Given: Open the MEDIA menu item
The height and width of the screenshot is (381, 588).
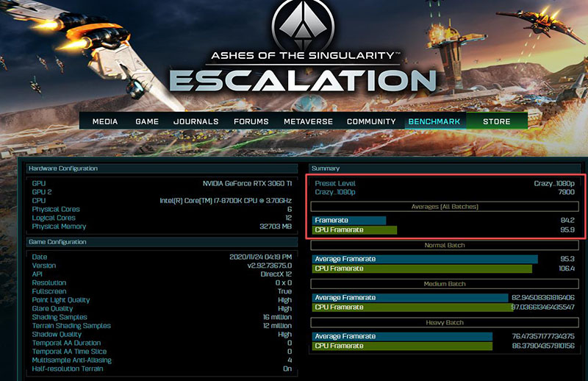Looking at the screenshot, I should click(105, 121).
